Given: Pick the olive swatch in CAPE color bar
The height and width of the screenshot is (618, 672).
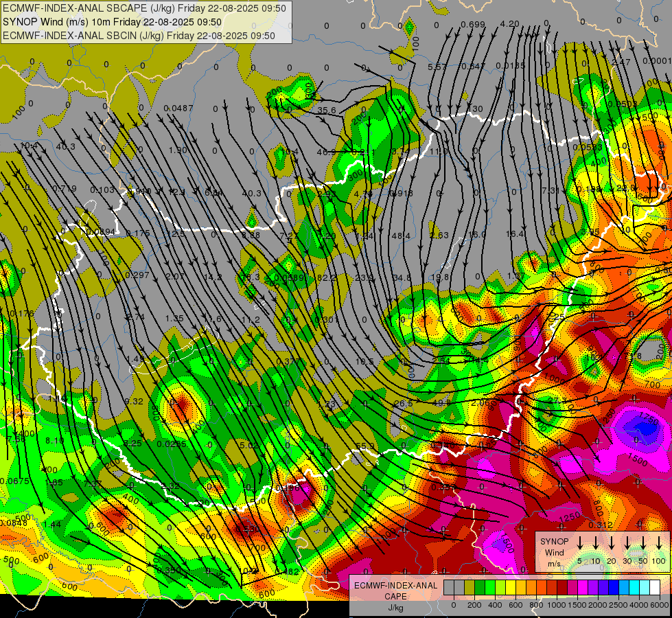Looking at the screenshot, I should [x=470, y=588].
